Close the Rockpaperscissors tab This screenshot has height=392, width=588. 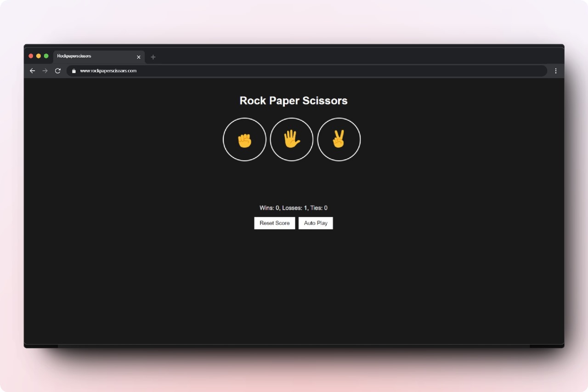pyautogui.click(x=139, y=57)
